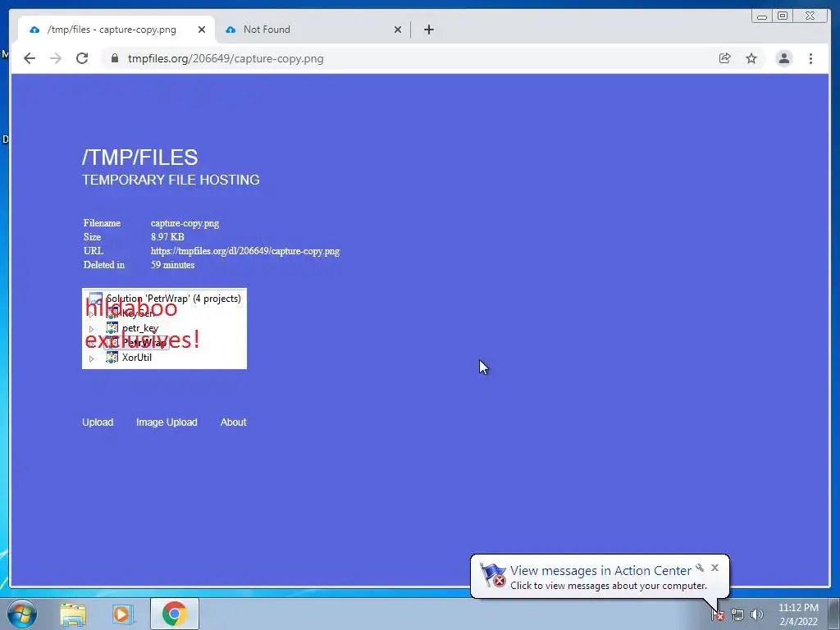Click the capture-copy.png filename value
This screenshot has width=840, height=630.
tap(185, 223)
